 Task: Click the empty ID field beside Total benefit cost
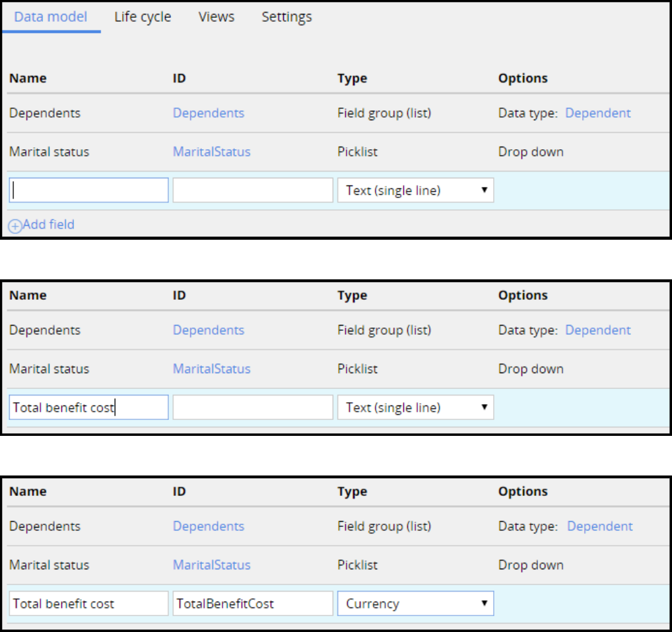(252, 408)
